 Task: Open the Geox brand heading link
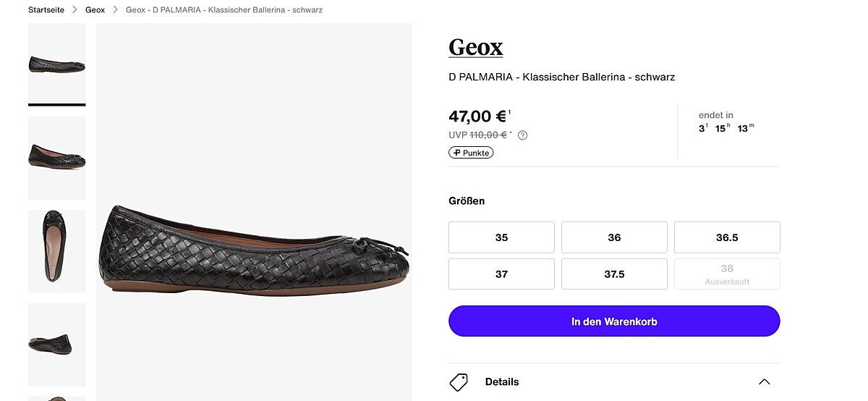tap(475, 47)
